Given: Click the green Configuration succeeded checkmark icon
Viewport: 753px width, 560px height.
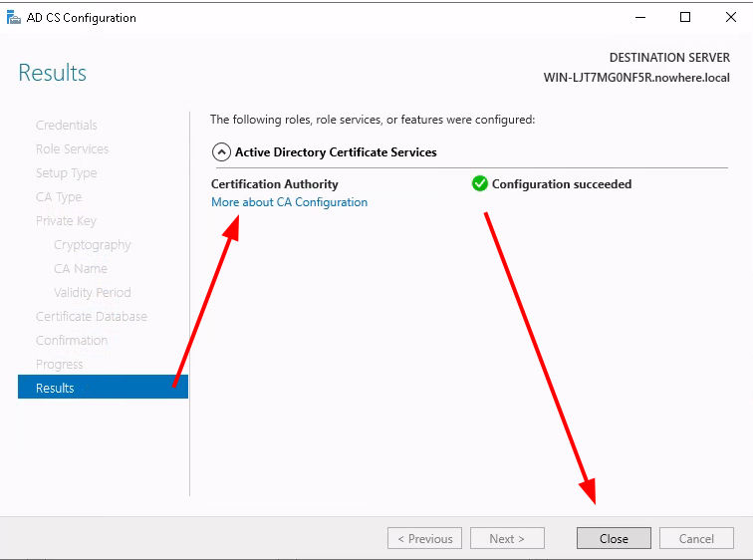Looking at the screenshot, I should pos(479,183).
